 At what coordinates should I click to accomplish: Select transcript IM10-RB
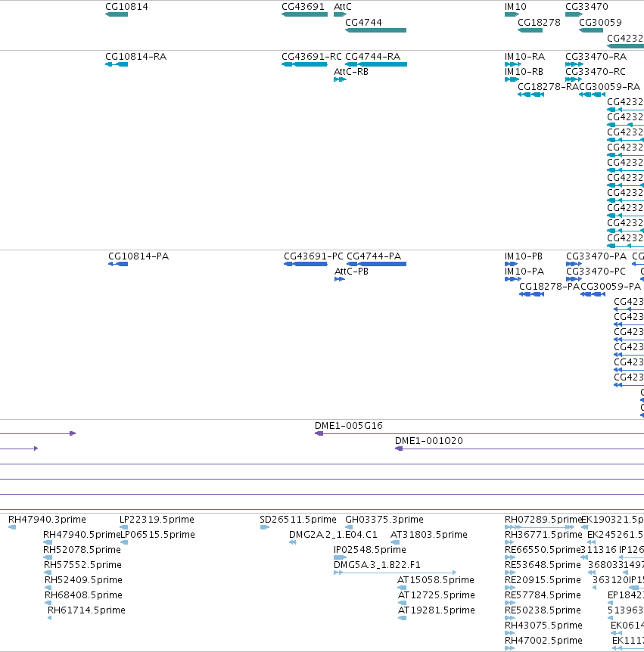[x=512, y=79]
